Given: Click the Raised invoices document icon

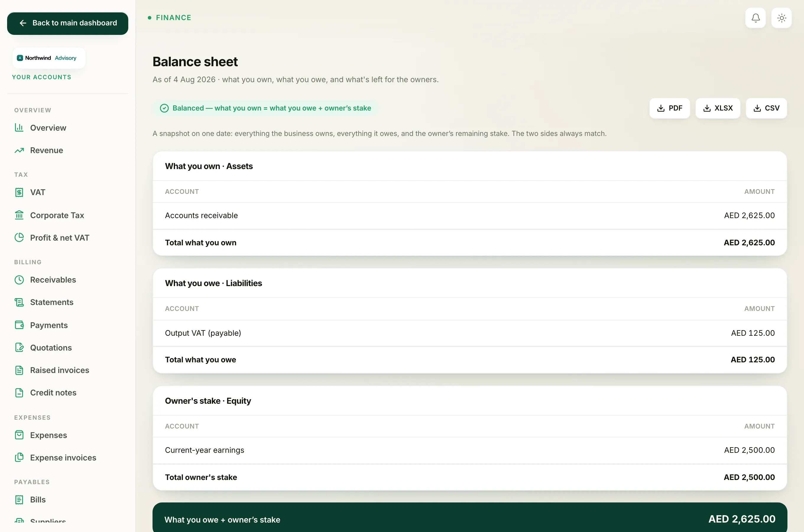Looking at the screenshot, I should point(19,370).
